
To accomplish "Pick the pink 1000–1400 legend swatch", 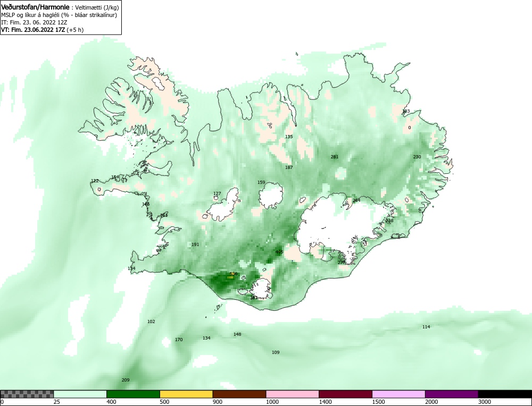I will coord(293,394).
